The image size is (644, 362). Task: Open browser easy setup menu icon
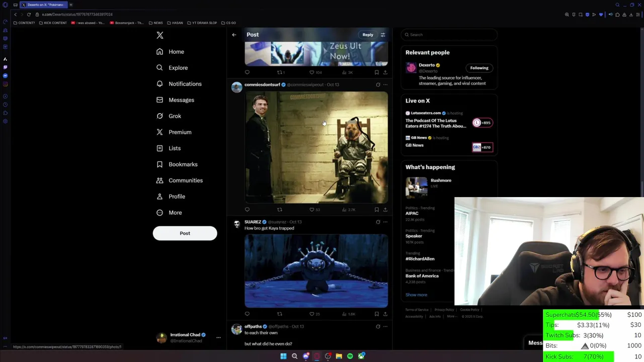638,15
